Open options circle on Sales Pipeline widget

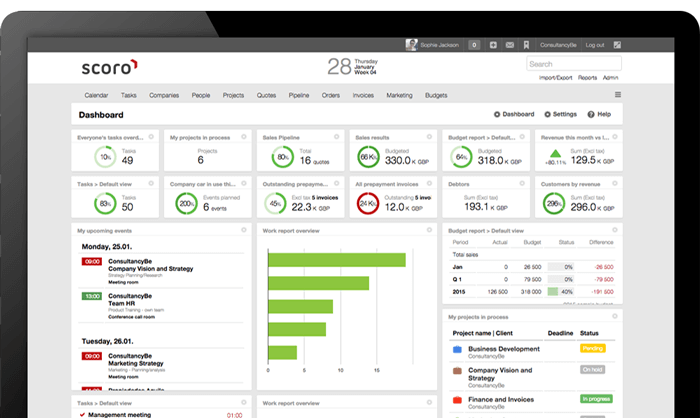coord(337,137)
